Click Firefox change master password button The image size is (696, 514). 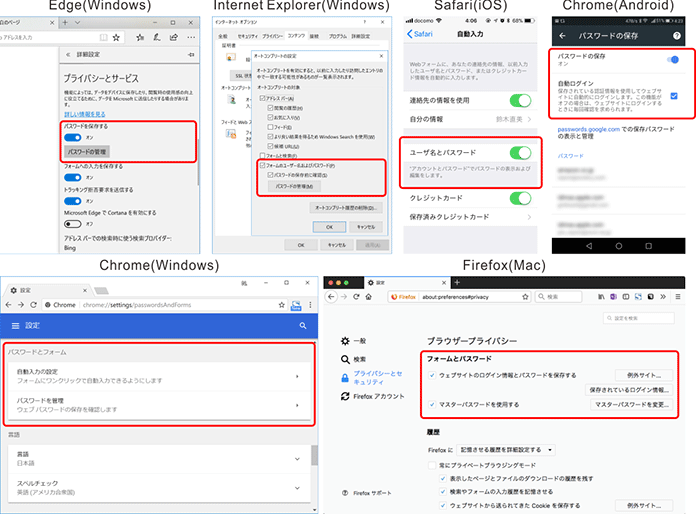[x=631, y=405]
